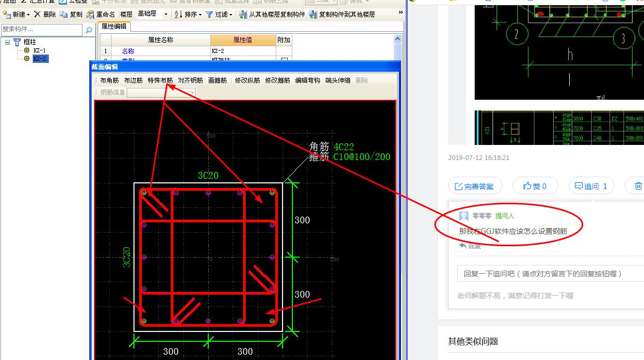Screen dimensions: 644x360
Task: Select 修改纵筋 in section editor toolbar
Action: tap(247, 81)
